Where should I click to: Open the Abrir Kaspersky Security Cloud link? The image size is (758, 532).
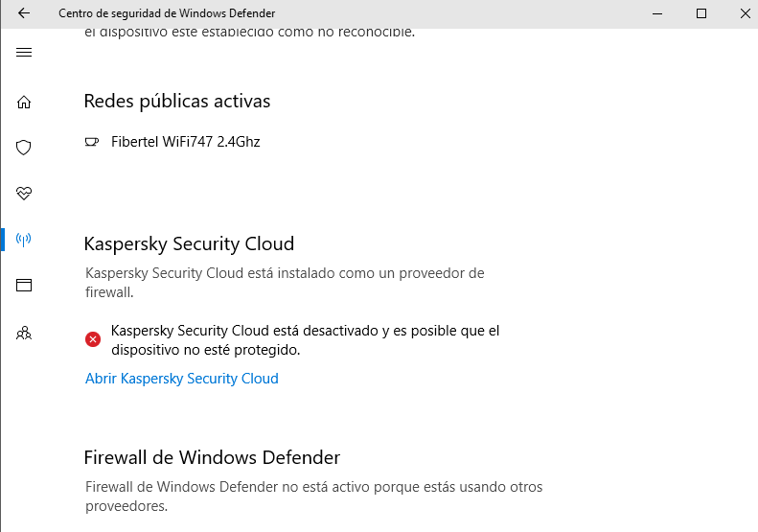click(182, 379)
